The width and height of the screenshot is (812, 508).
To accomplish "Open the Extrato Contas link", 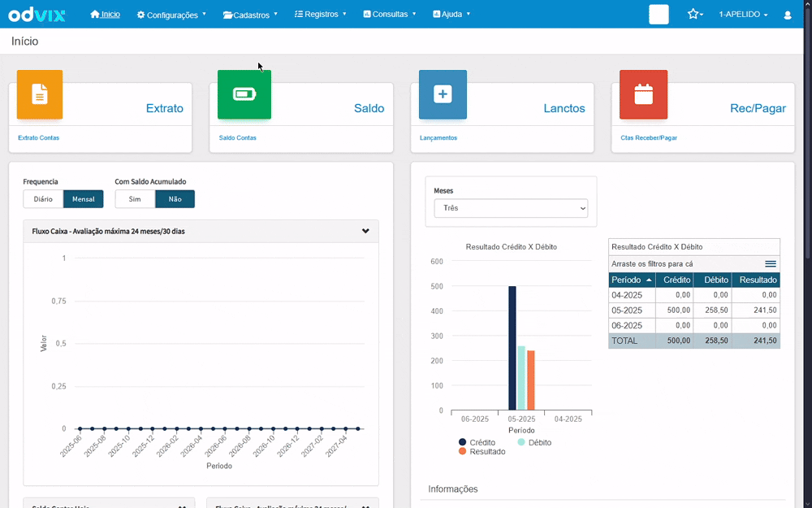I will click(x=39, y=138).
